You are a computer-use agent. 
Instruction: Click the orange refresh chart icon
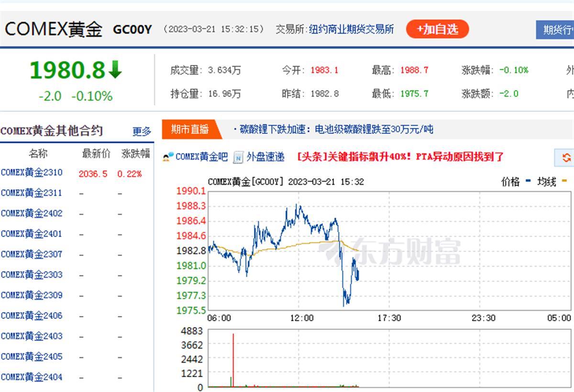566,157
